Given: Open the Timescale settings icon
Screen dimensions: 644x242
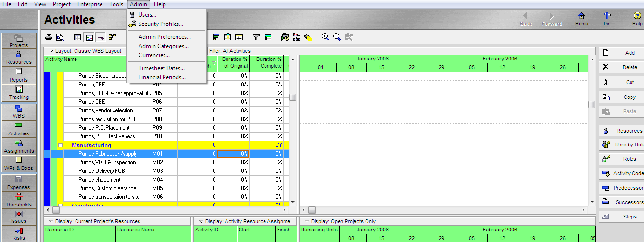Looking at the screenshot, I should click(239, 37).
